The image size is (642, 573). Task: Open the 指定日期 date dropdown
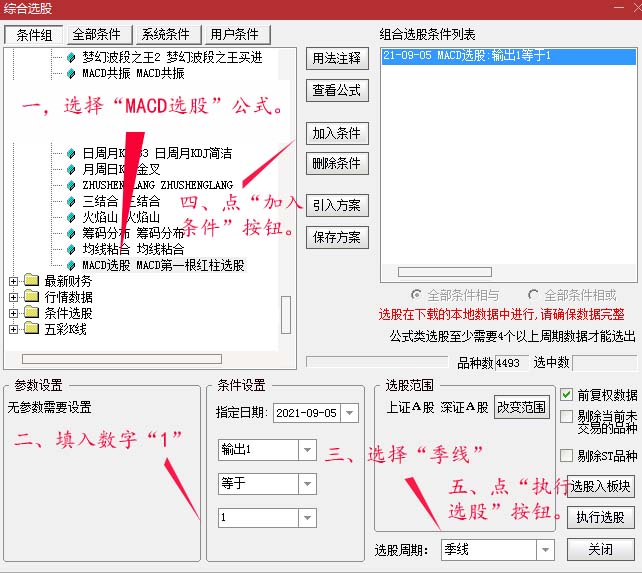point(350,413)
